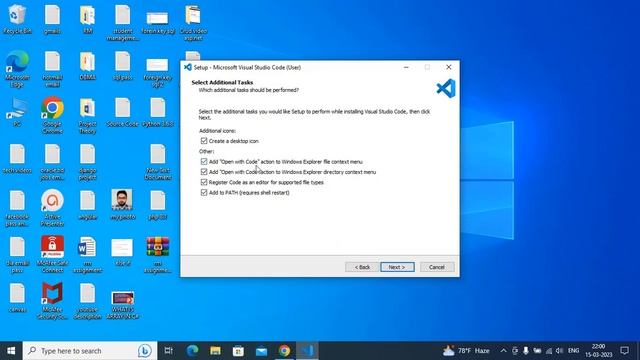640x360 pixels.
Task: Select the angular file on desktop
Action: [x=87, y=205]
